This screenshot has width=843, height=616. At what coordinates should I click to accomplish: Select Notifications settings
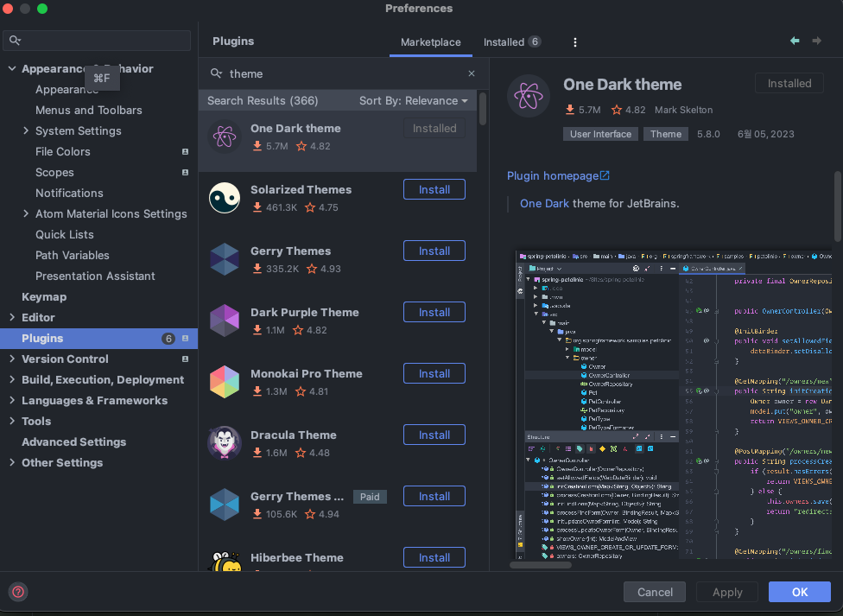69,194
